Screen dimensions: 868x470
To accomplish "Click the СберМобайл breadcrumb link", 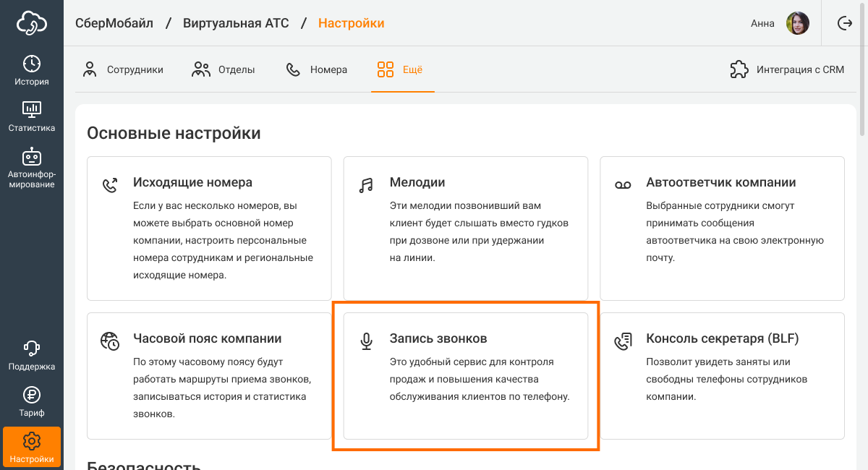I will (114, 23).
